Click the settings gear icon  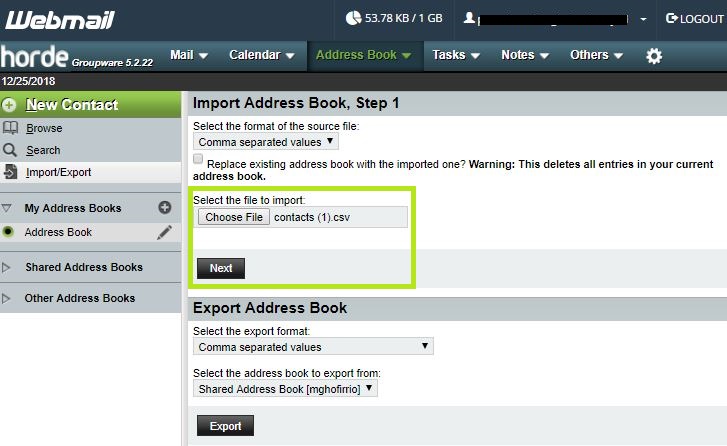(x=654, y=56)
